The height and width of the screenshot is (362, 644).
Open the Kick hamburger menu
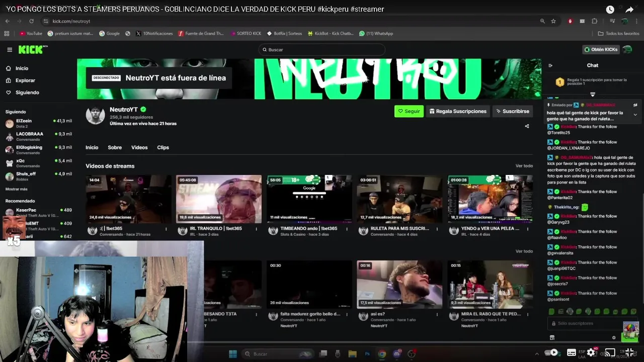point(10,50)
